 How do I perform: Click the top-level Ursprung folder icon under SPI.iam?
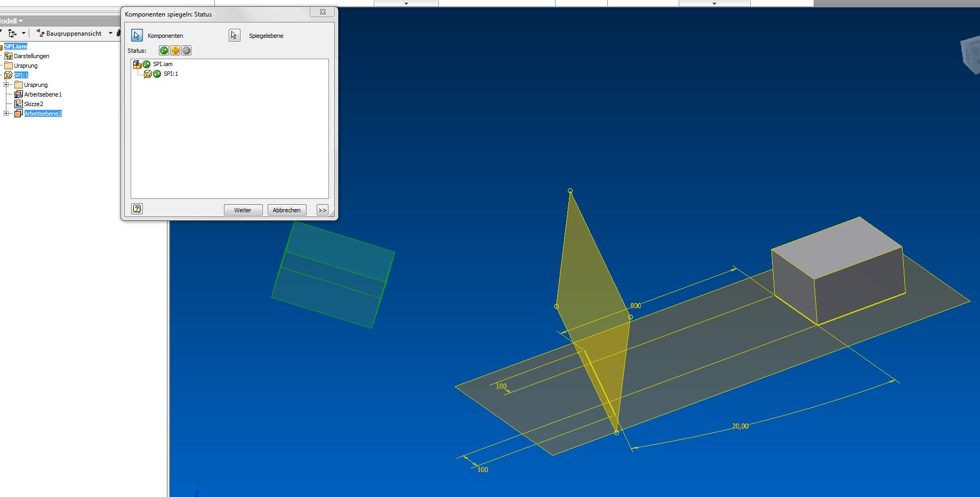point(9,66)
